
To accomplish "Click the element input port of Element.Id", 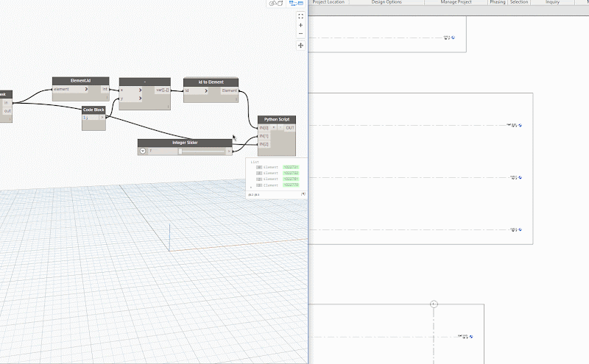I will pyautogui.click(x=71, y=89).
